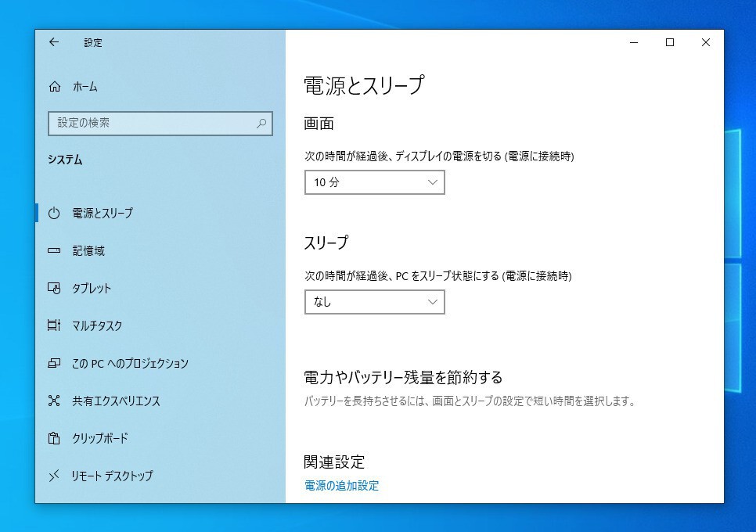Viewport: 756px width, 532px height.
Task: Close the Settings window
Action: (x=705, y=42)
